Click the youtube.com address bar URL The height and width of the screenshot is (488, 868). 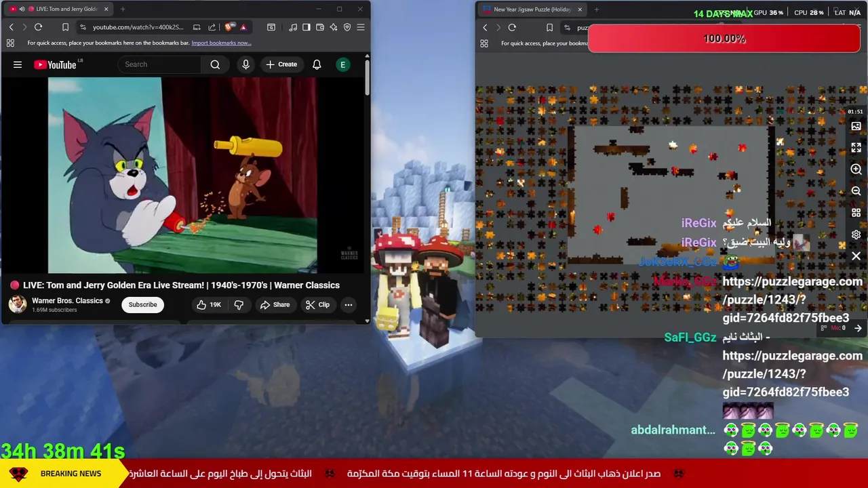tap(138, 27)
